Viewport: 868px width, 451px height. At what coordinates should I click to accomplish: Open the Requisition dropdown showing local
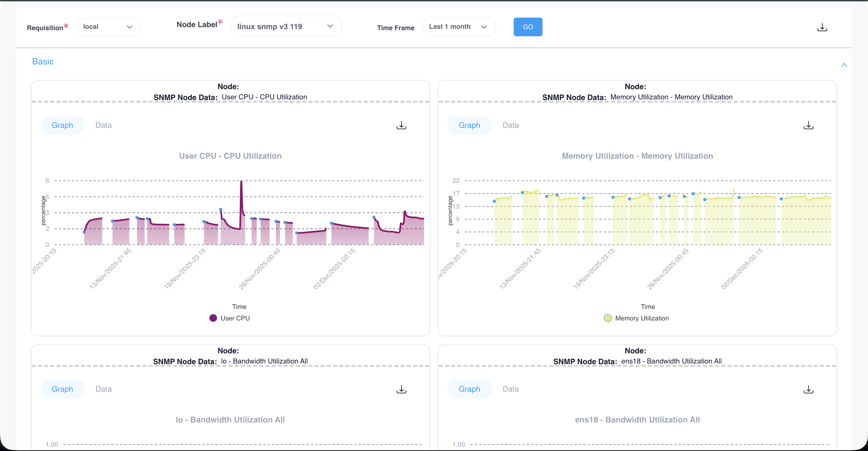109,26
